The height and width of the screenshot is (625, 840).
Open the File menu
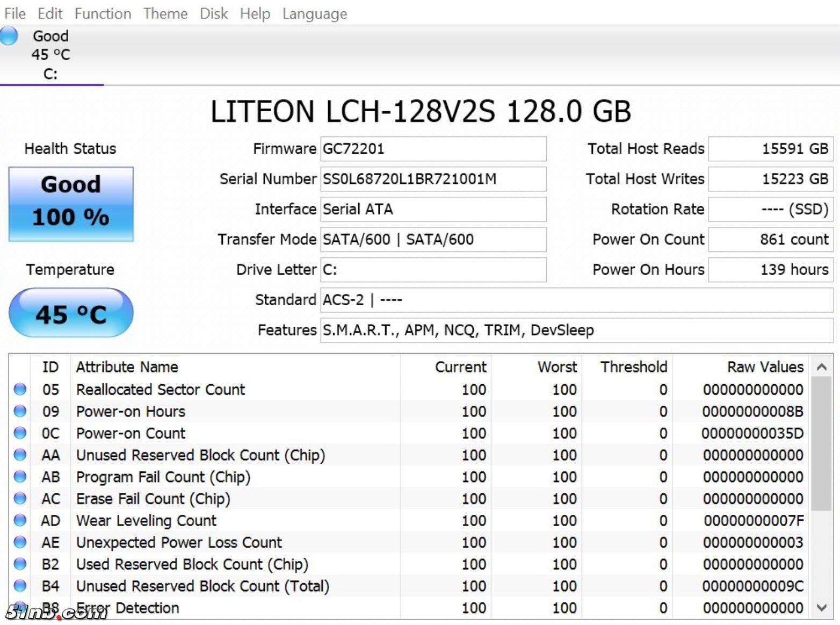(15, 13)
